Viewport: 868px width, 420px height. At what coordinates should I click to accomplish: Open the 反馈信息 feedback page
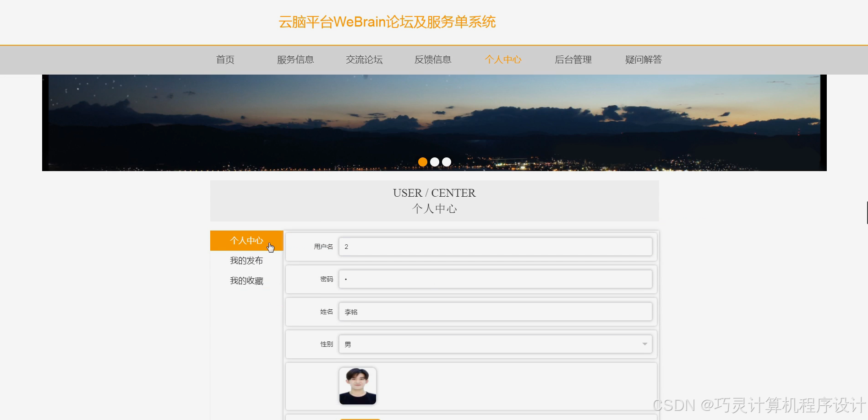pyautogui.click(x=433, y=59)
